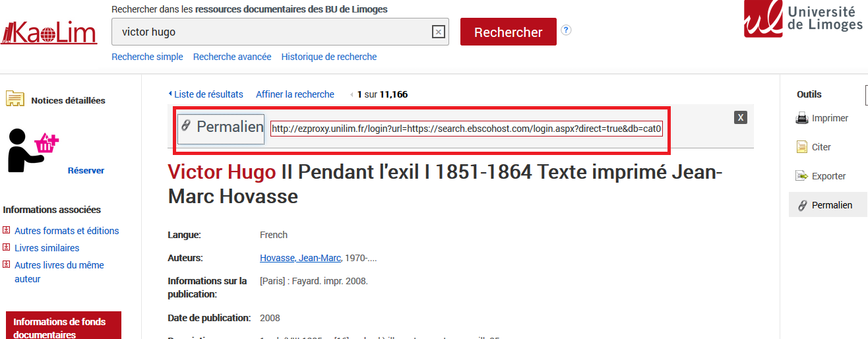Screen dimensions: 868x339
Task: Click the Citer document icon
Action: [x=802, y=147]
